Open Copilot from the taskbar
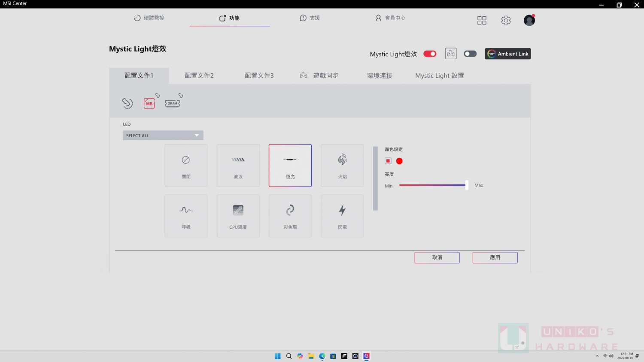Viewport: 644px width, 362px height. (x=300, y=356)
